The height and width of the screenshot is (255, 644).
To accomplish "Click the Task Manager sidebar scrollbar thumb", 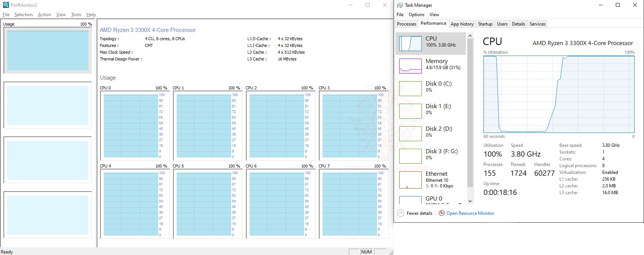I will [x=470, y=113].
